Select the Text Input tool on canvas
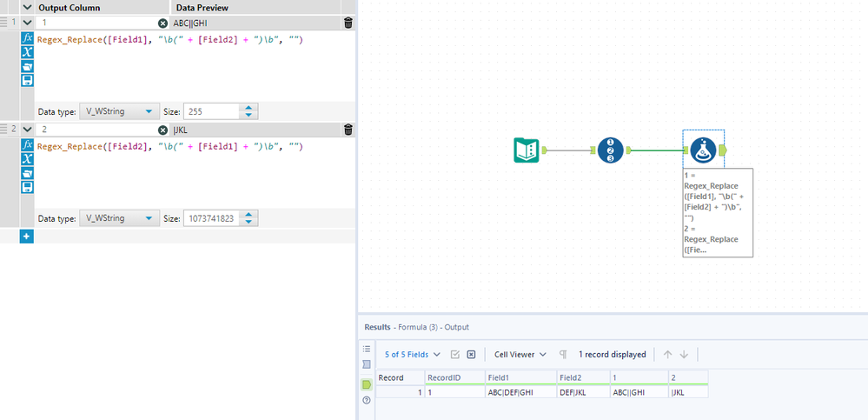The height and width of the screenshot is (420, 868). (527, 150)
